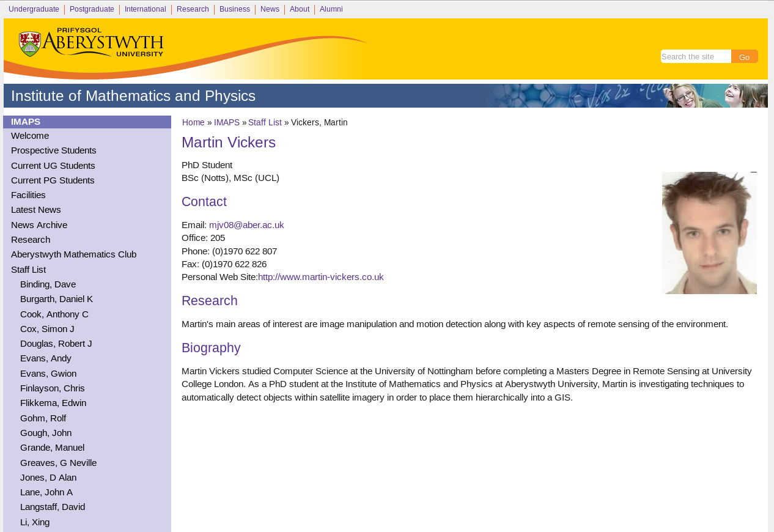Image resolution: width=774 pixels, height=532 pixels.
Task: Select staff member Burgarth, Daniel K
Action: coord(57,299)
